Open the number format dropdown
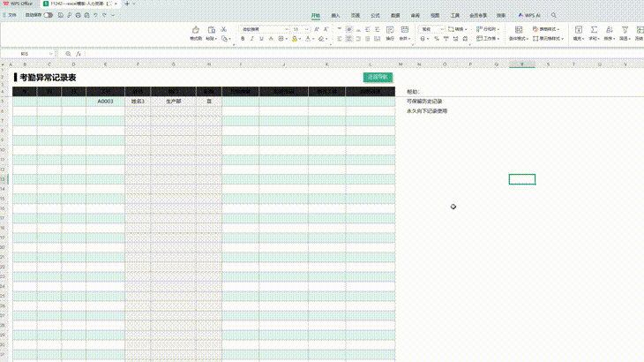 (x=441, y=29)
